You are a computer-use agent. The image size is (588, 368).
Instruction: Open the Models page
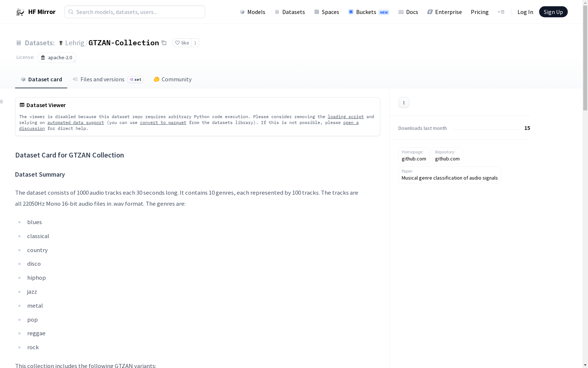252,12
